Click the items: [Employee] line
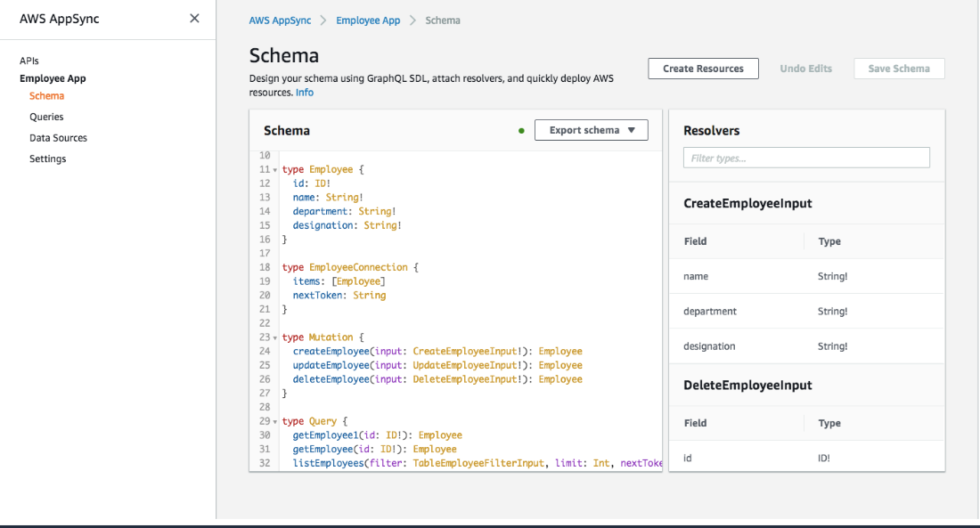Viewport: 980px width, 528px height. [339, 281]
